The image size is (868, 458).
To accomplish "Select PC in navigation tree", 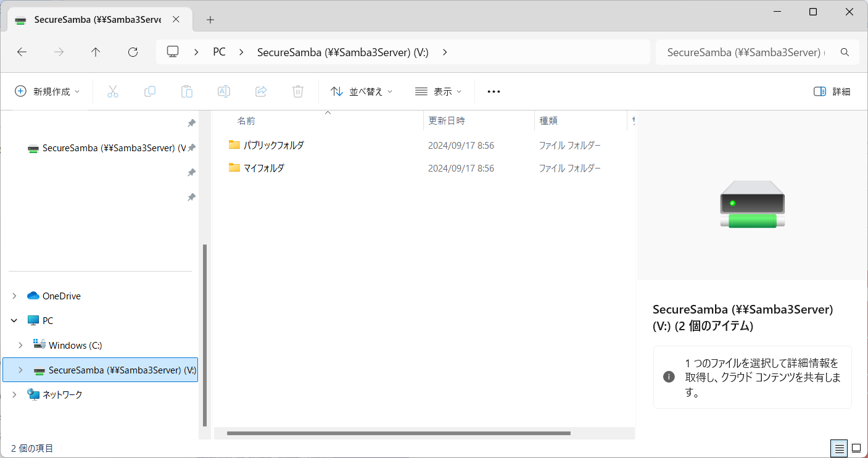I will [x=48, y=320].
